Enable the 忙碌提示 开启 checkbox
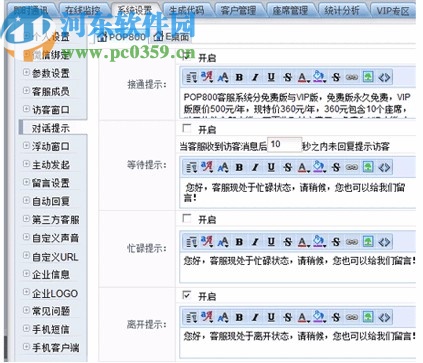 coord(187,218)
